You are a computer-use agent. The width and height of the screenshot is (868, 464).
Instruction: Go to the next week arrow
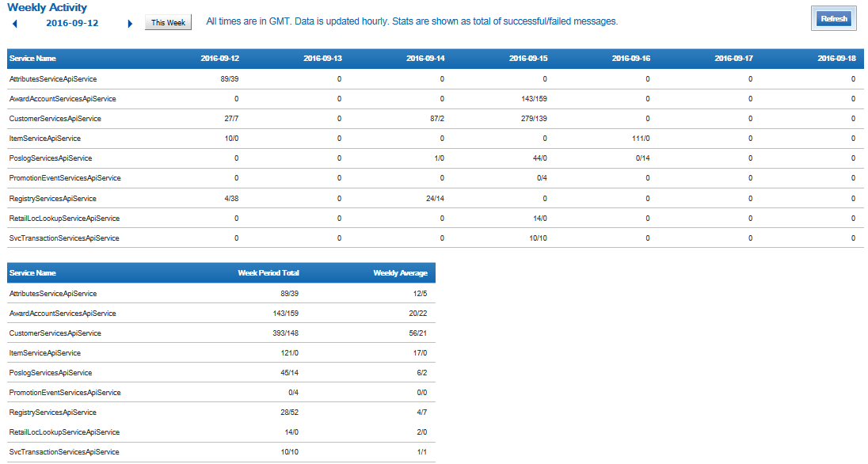tap(130, 24)
